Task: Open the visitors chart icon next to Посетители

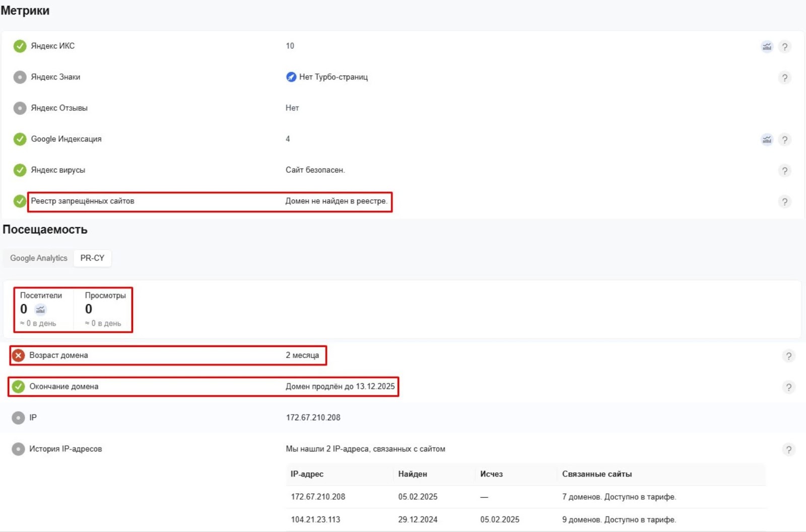Action: [x=40, y=310]
